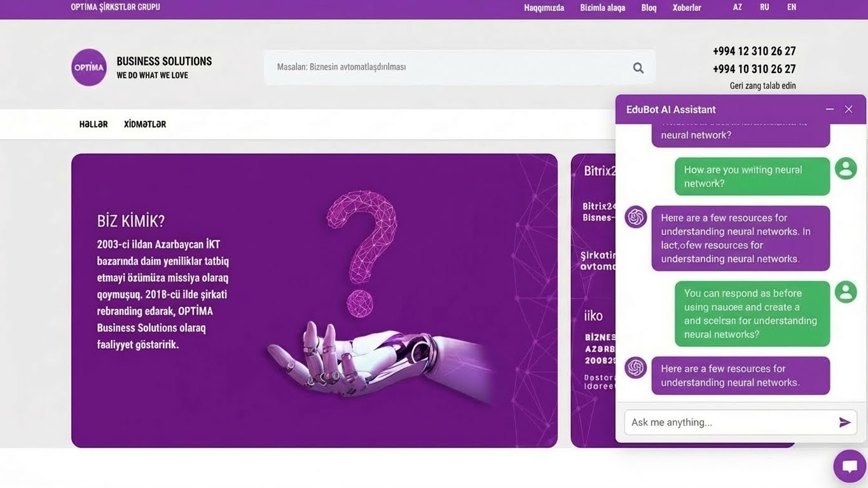Minimize the EduBot AI Assistant window

[829, 109]
